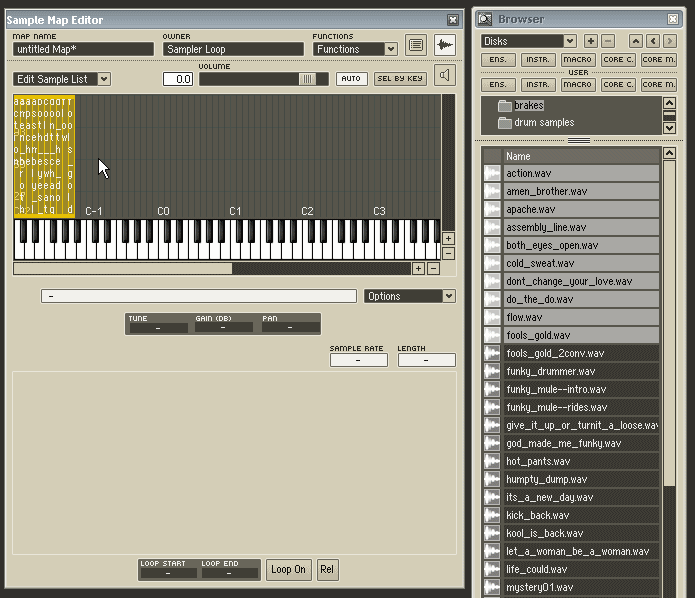Viewport: 695px width, 598px height.
Task: Zoom in keyboard vertically
Action: click(x=448, y=238)
